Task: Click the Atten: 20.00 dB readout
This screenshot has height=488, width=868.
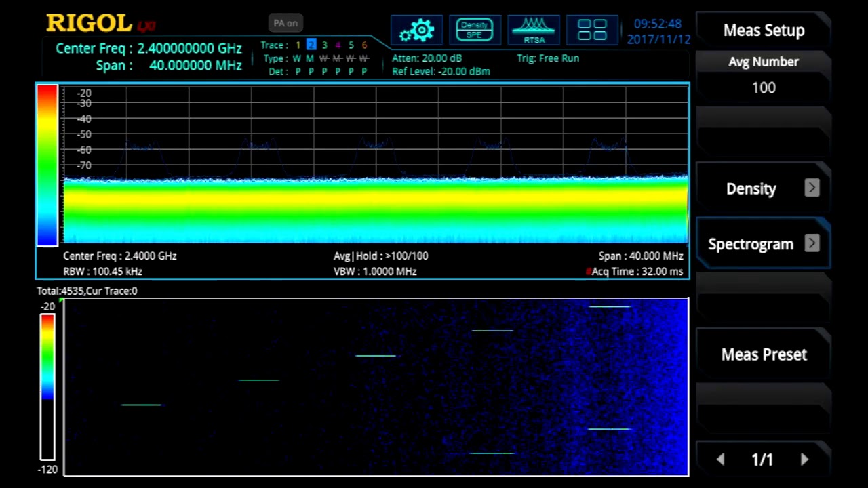Action: pos(427,58)
